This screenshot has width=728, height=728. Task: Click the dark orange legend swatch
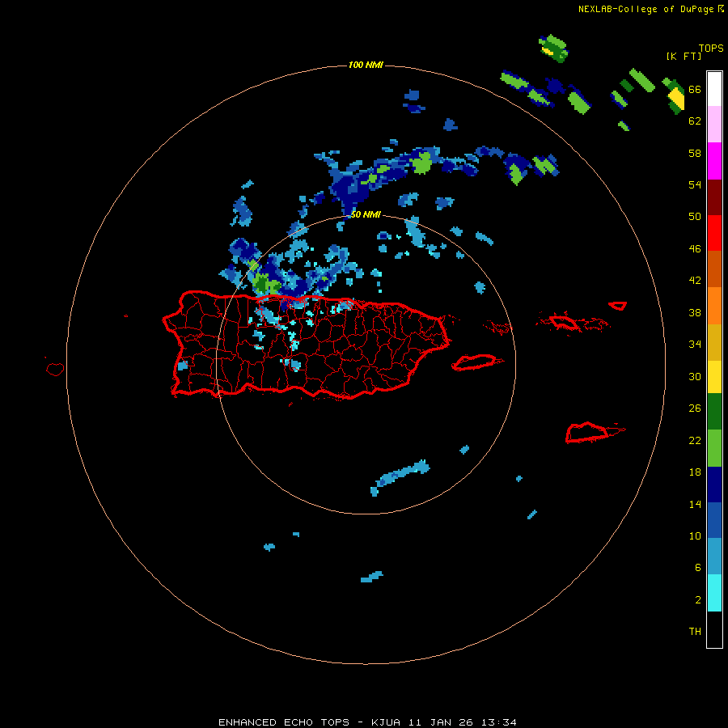tap(714, 269)
